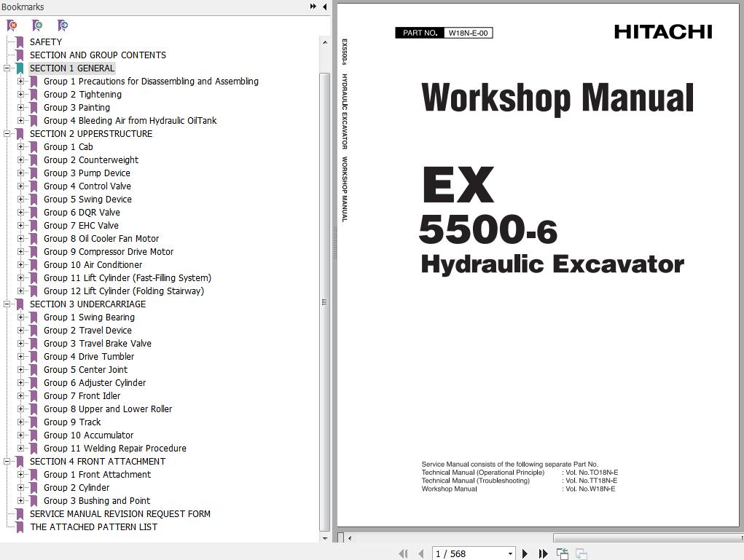Click the bookmark icon next to Group 1 Cab

[34, 148]
